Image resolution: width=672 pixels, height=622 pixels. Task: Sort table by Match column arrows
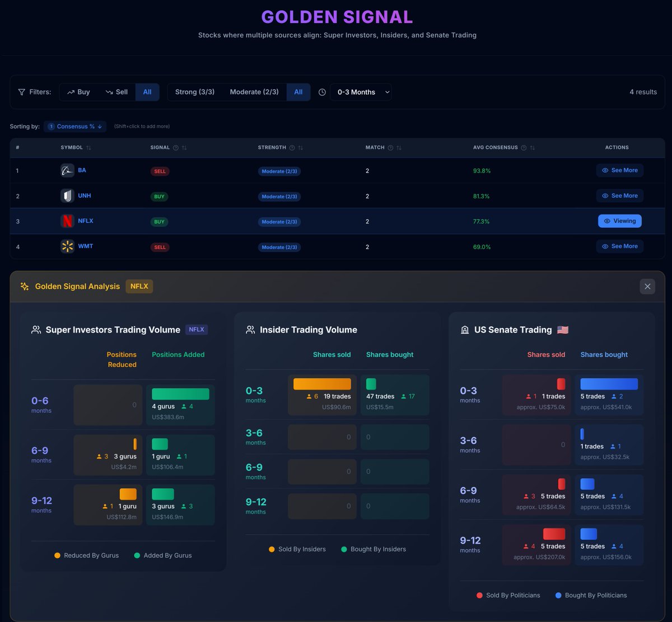tap(399, 148)
